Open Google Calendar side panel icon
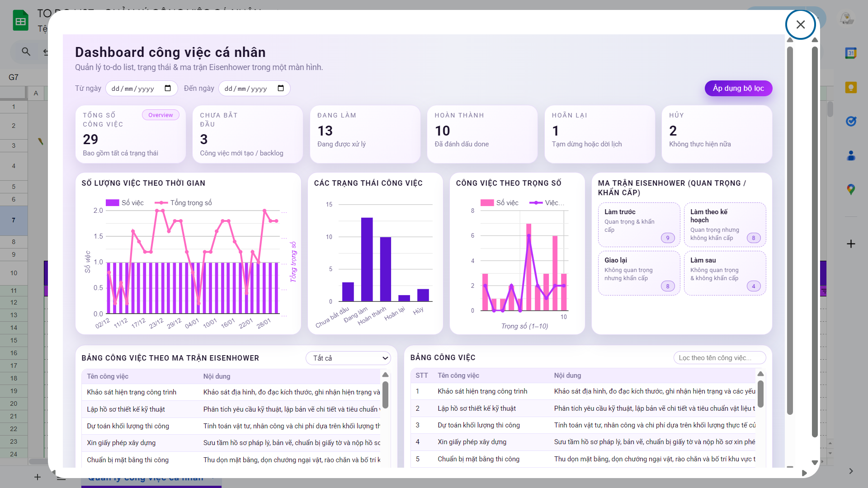 click(851, 53)
